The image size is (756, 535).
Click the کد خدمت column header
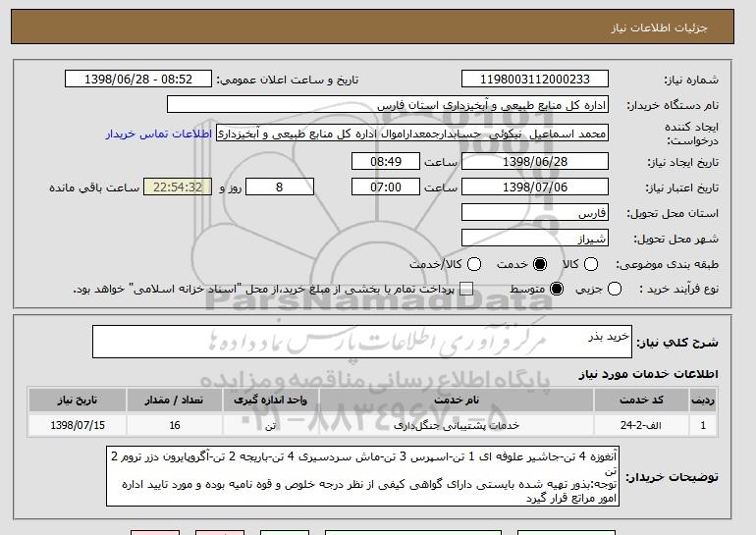[x=641, y=401]
